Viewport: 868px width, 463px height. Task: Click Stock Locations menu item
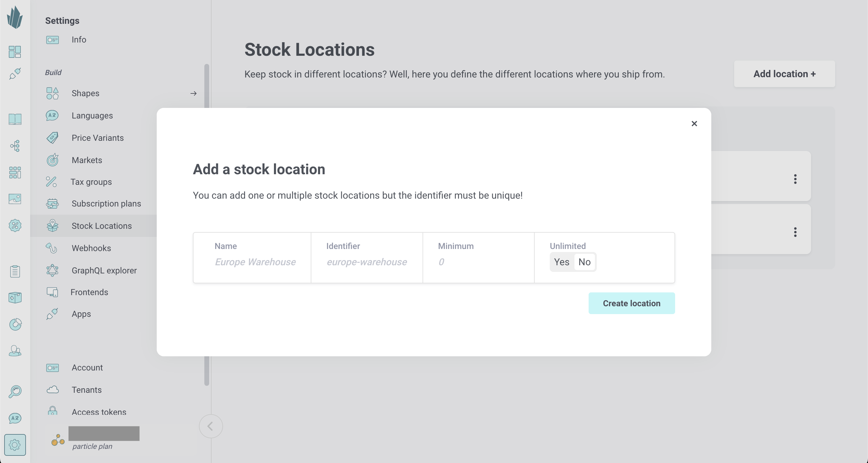point(102,226)
